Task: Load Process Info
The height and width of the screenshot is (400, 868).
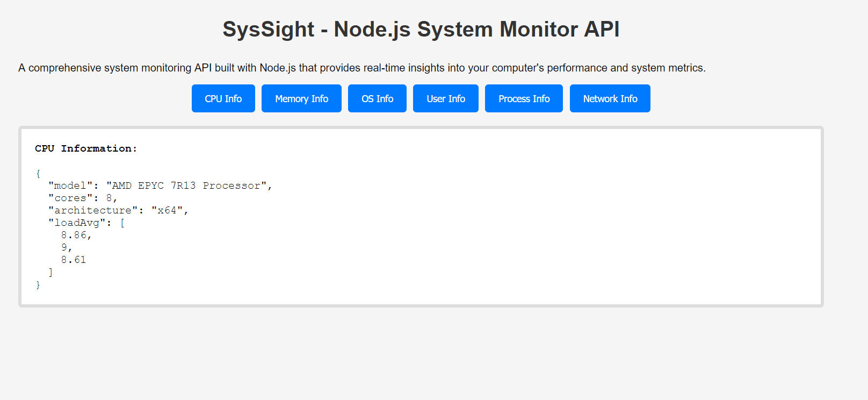Action: point(524,98)
